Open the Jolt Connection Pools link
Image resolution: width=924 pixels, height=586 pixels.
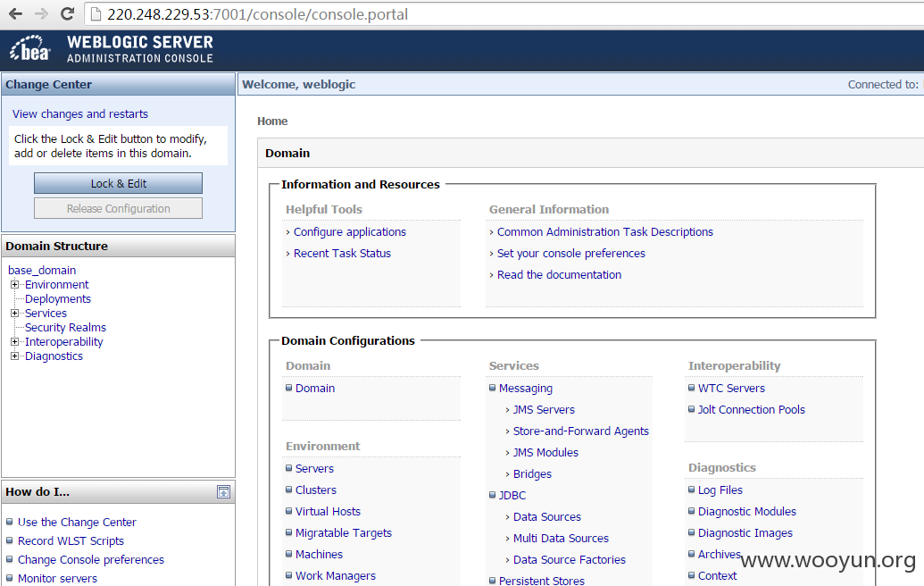752,410
